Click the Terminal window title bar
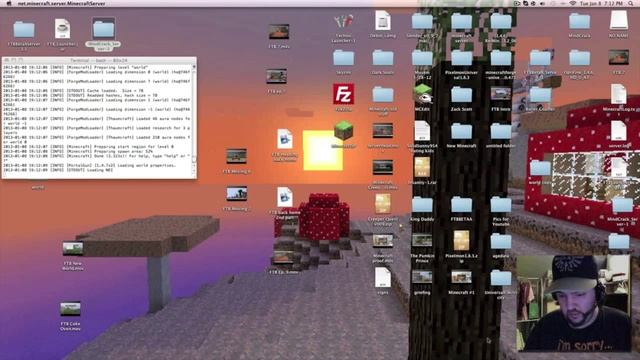Image resolution: width=640 pixels, height=360 pixels. point(99,60)
